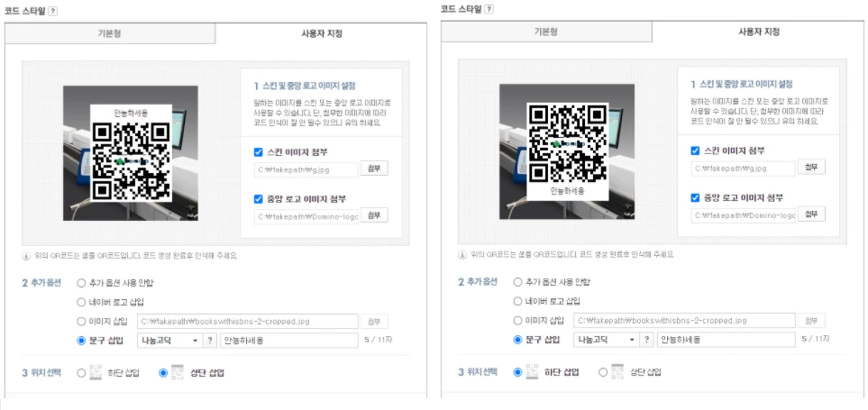Switch to 기본형 tab in left panel
This screenshot has height=410, width=868.
[x=110, y=33]
